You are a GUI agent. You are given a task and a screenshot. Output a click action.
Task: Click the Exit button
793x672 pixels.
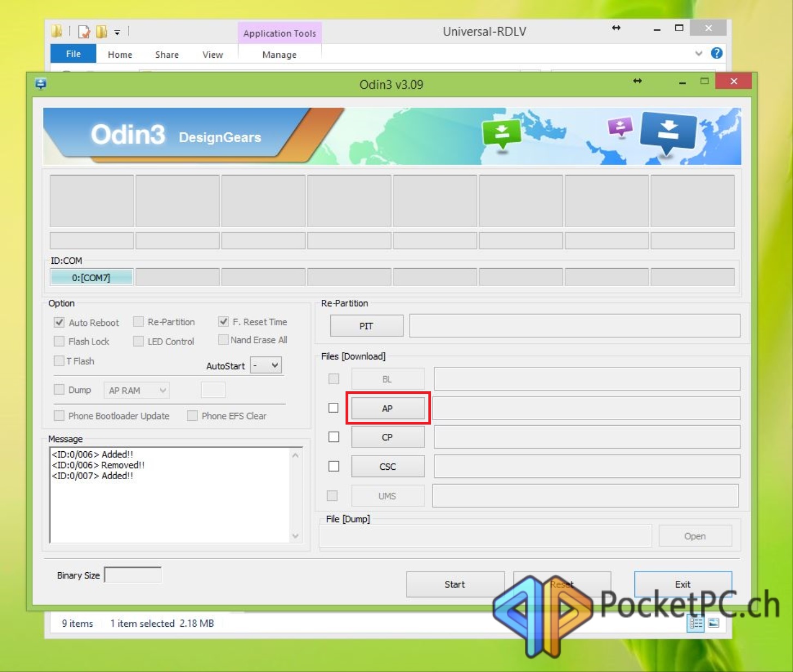[683, 584]
